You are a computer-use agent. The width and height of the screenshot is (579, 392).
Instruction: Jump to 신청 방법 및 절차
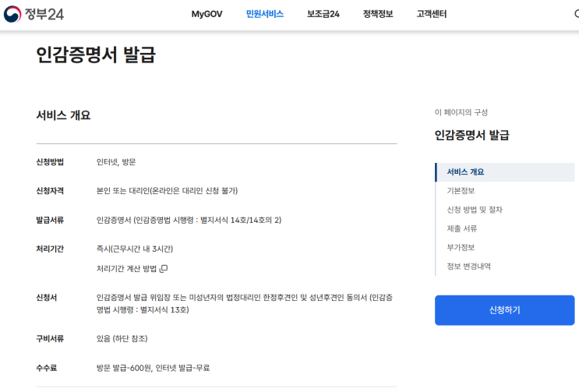click(x=475, y=210)
